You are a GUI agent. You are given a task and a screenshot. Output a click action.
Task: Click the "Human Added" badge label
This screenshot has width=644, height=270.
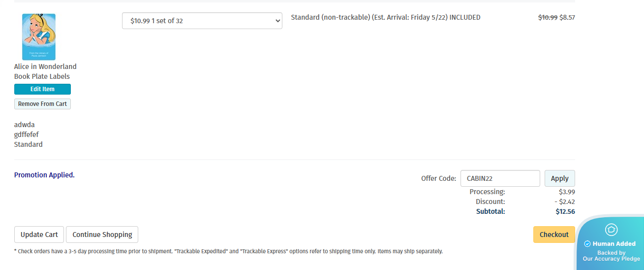[x=614, y=244]
